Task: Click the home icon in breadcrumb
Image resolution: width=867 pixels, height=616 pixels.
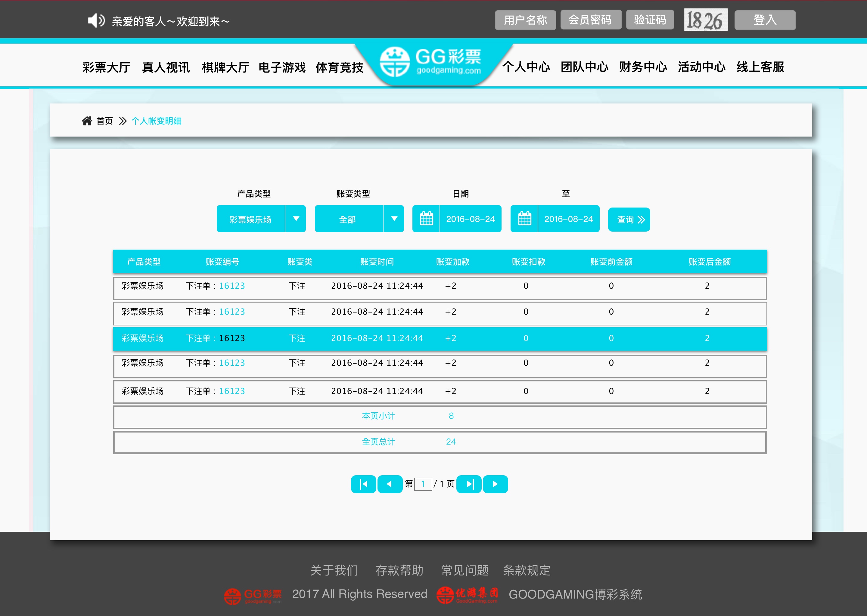Action: tap(87, 121)
